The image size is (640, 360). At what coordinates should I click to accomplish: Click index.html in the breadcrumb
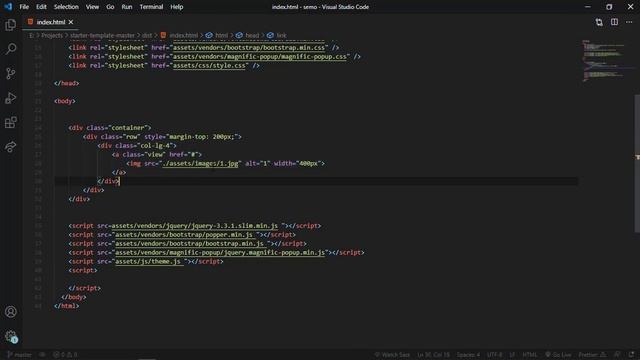click(x=180, y=36)
